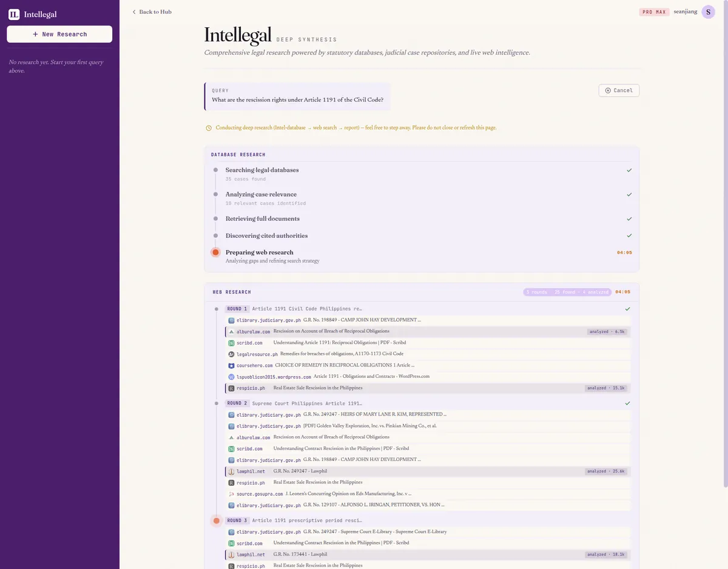Screen dimensions: 728x569
Task: Collapse the ROUND 3 web research group
Action: (237, 520)
